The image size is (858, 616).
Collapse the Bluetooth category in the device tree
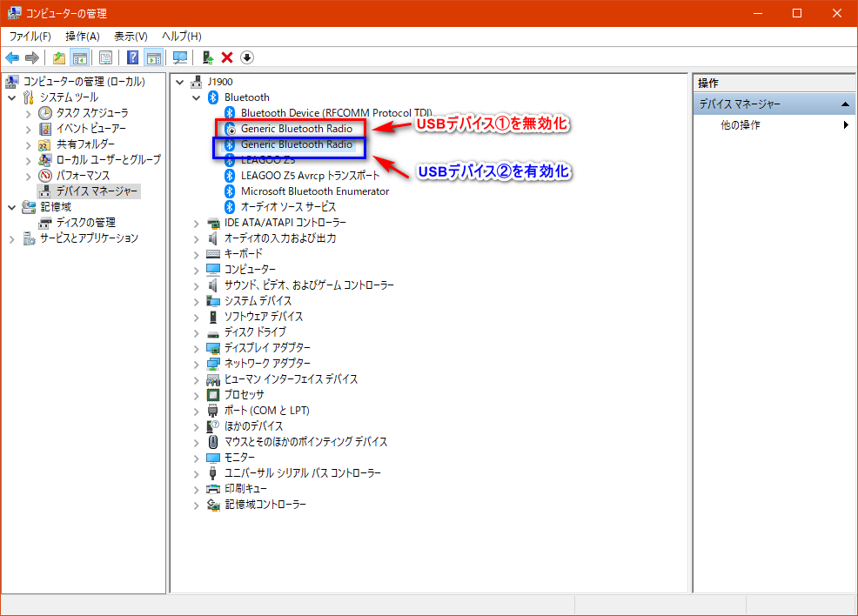click(x=197, y=97)
